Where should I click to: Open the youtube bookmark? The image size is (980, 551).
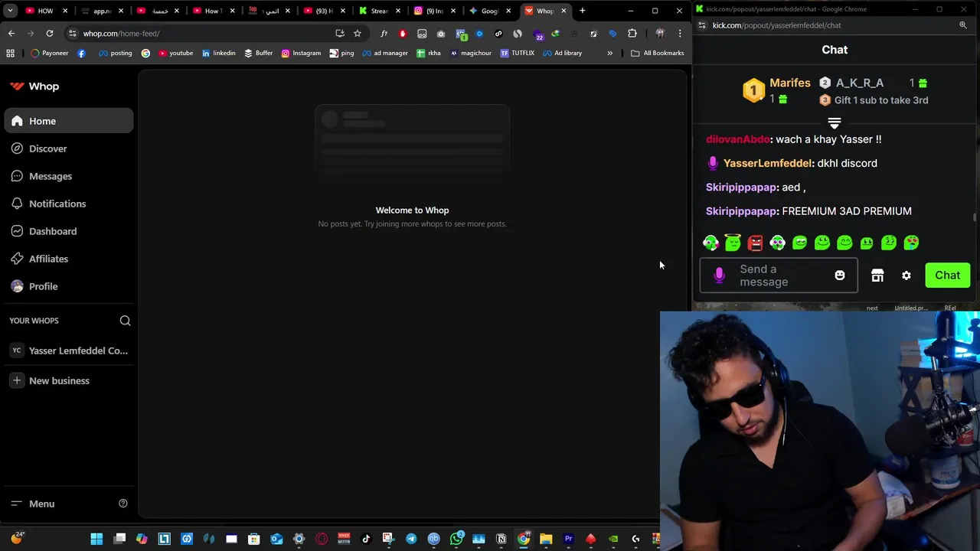tap(175, 53)
